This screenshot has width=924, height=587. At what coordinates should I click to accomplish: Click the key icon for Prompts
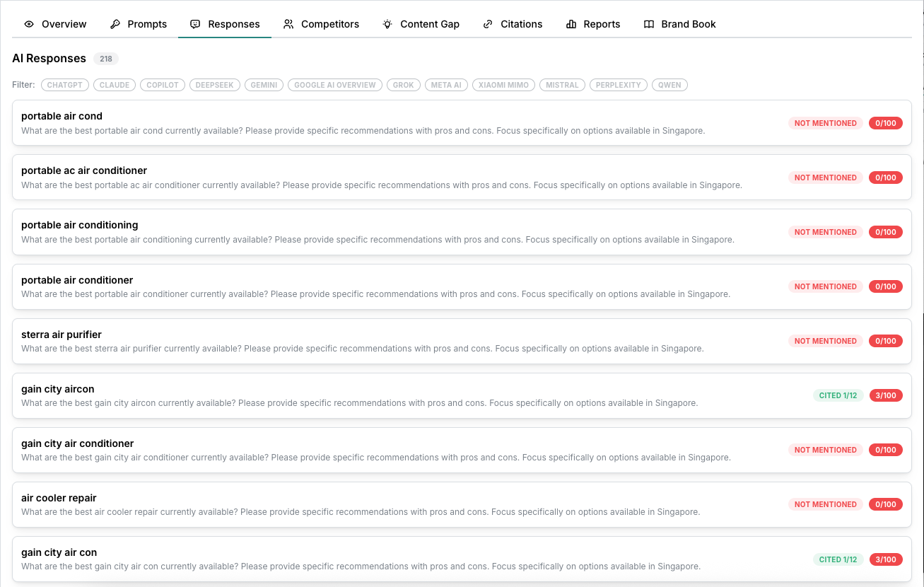pos(115,24)
